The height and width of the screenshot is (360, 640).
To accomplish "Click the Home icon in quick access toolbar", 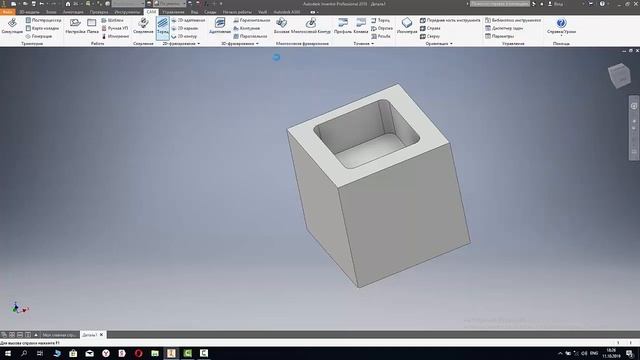I will pyautogui.click(x=68, y=4).
